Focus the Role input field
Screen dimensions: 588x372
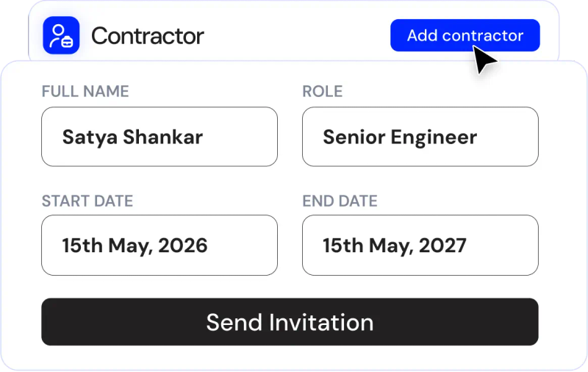(x=420, y=137)
